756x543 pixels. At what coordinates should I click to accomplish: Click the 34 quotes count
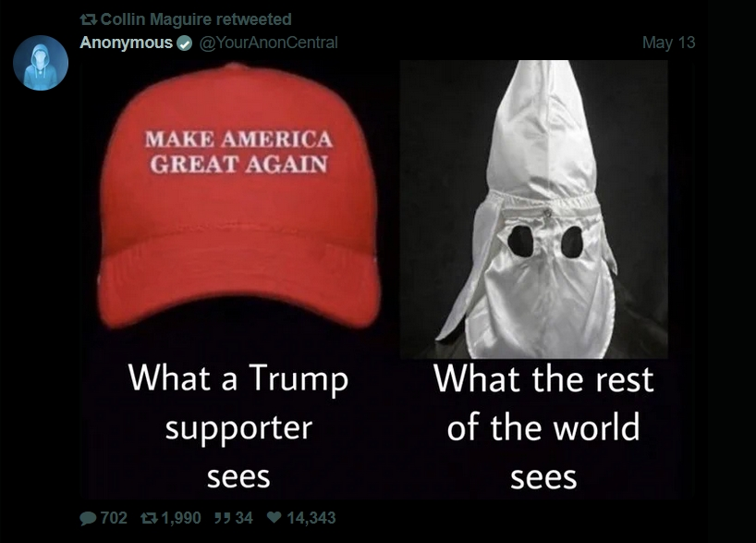243,518
